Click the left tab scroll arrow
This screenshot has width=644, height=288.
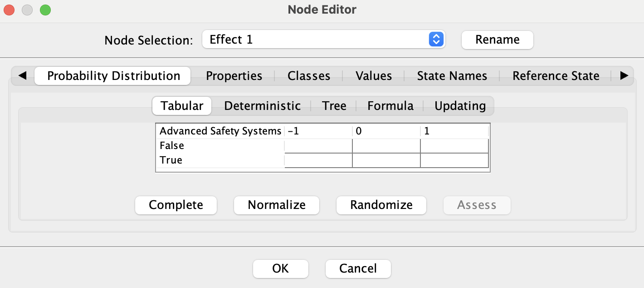point(22,76)
